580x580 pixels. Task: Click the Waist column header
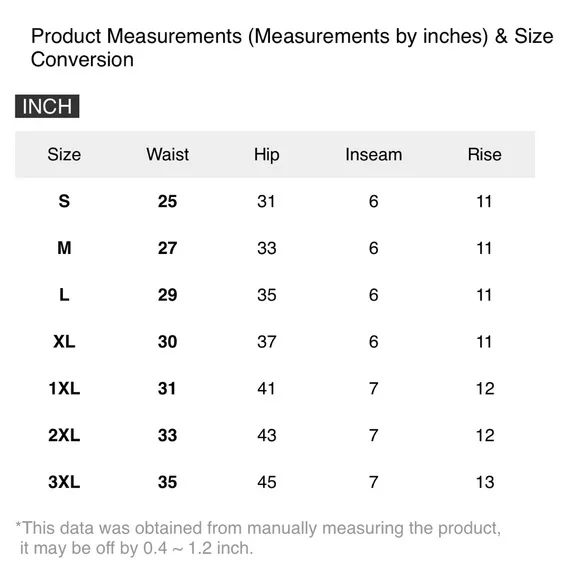(x=168, y=154)
